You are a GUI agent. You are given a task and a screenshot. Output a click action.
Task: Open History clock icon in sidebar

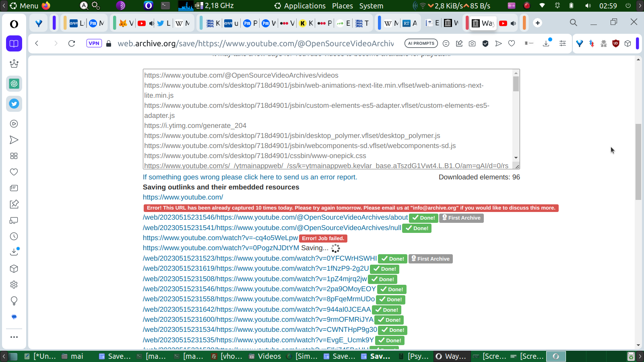coord(14,237)
